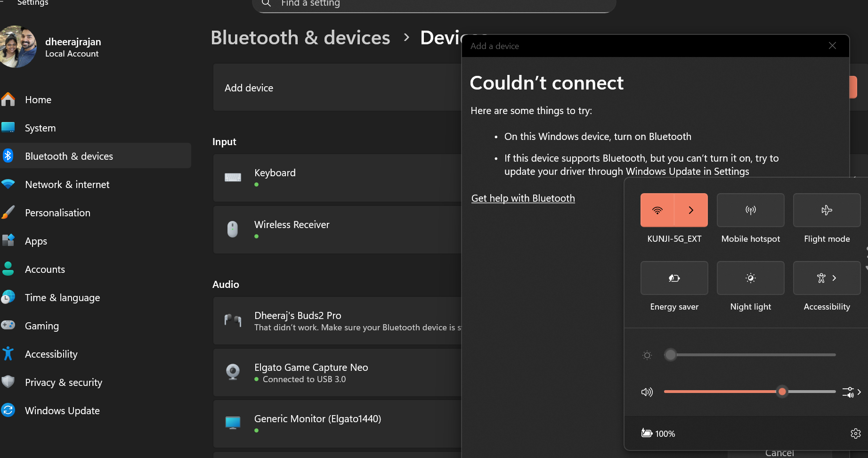Viewport: 868px width, 458px height.
Task: Close the Add a device dialog
Action: (x=832, y=46)
